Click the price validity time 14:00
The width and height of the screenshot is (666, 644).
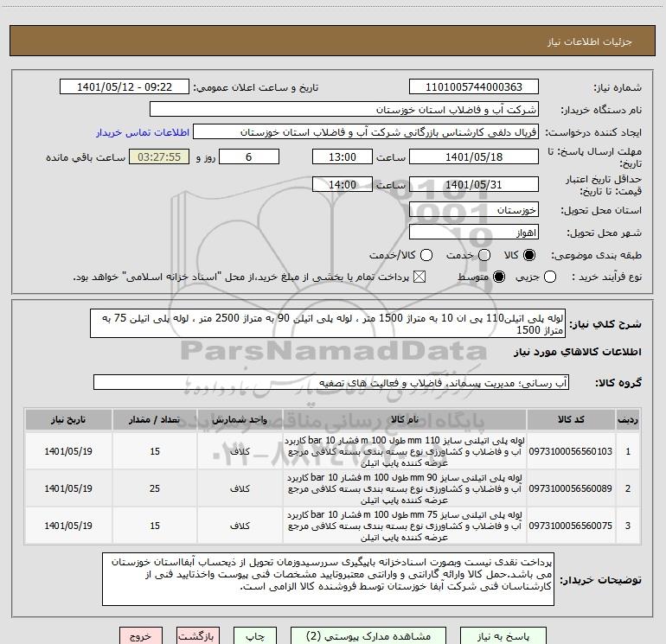coord(343,184)
